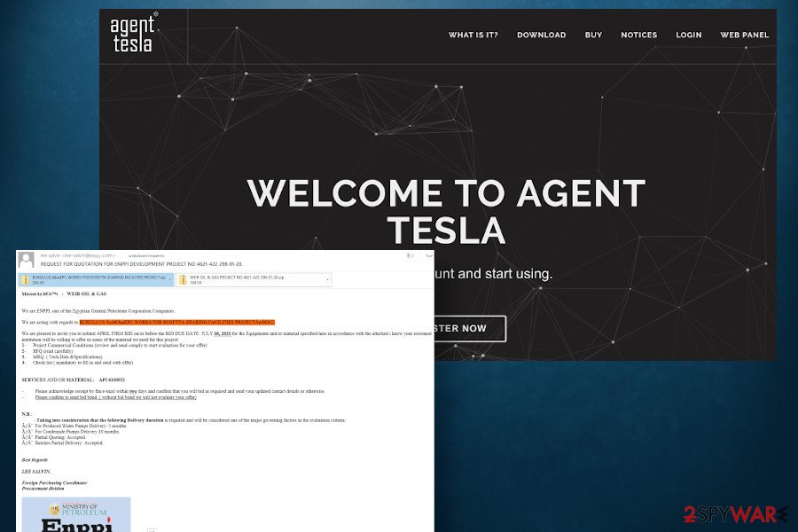
Task: Click the "For Condensate Pumps Delivery" line
Action: 71,432
